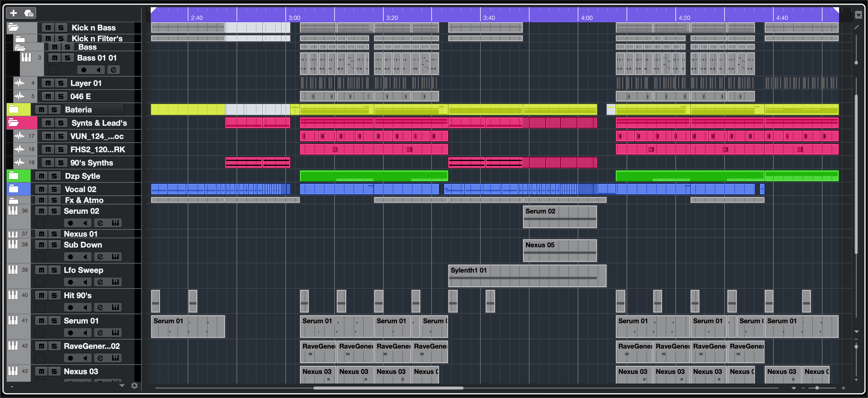Expand the Fx & Atmo folder
This screenshot has width=868, height=398.
tap(14, 201)
